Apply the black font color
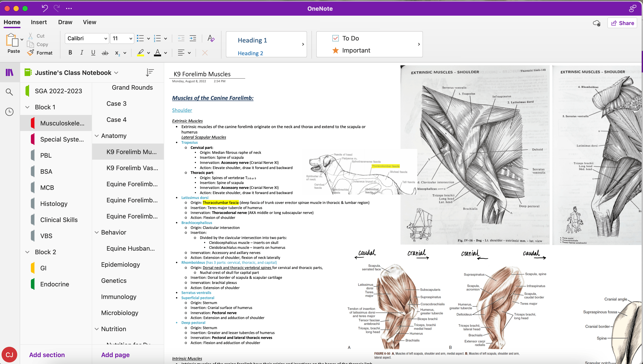Viewport: 643px width, 364px height. [x=157, y=53]
